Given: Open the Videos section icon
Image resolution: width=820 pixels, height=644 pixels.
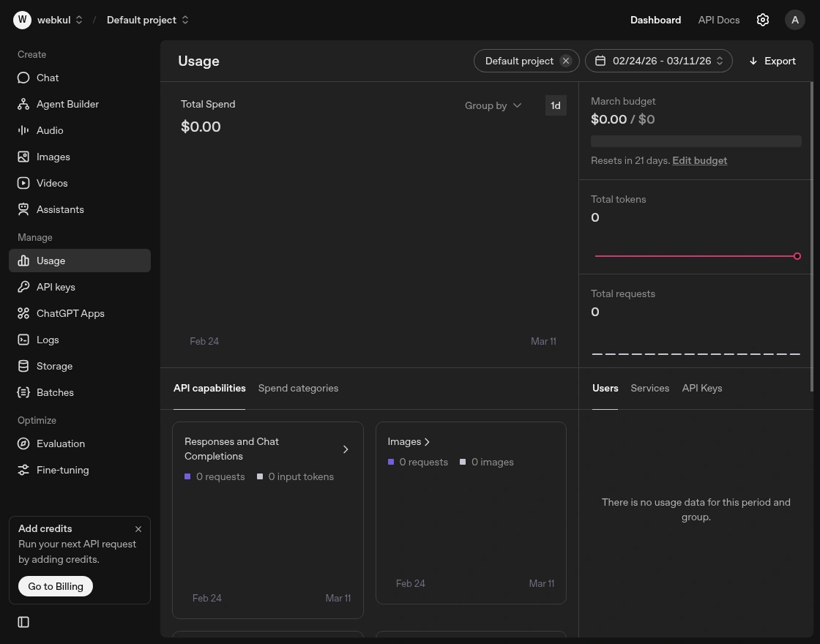Looking at the screenshot, I should click(x=23, y=183).
